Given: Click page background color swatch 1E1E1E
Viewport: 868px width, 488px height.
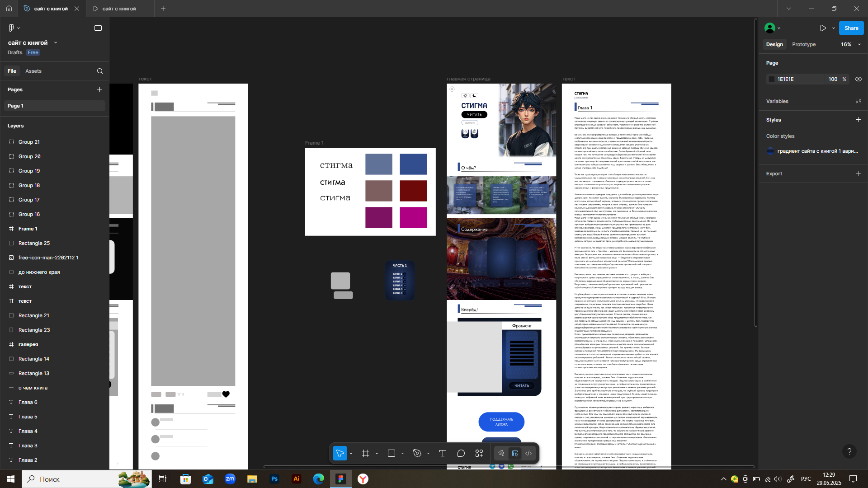Looking at the screenshot, I should [772, 79].
